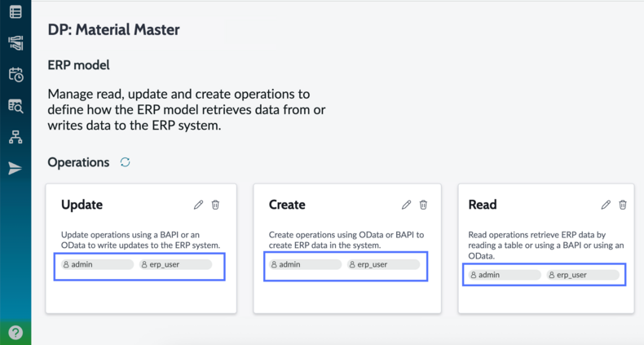This screenshot has width=644, height=345.
Task: Edit the Create operation
Action: (x=406, y=205)
